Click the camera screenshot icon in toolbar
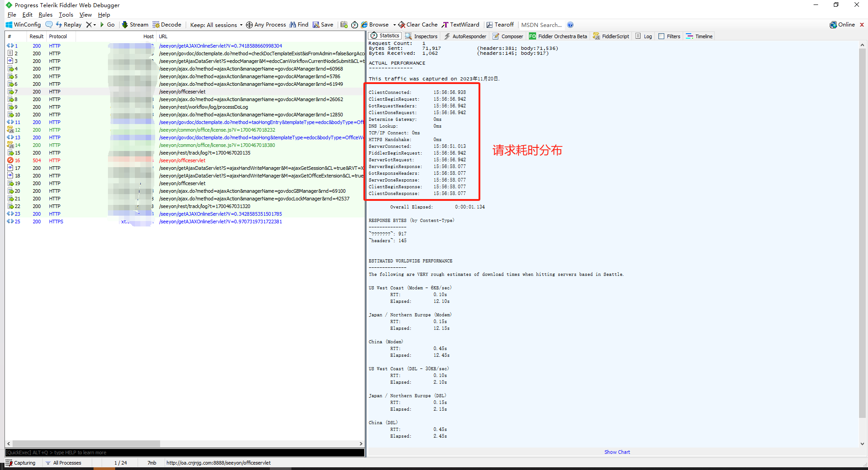 click(344, 25)
